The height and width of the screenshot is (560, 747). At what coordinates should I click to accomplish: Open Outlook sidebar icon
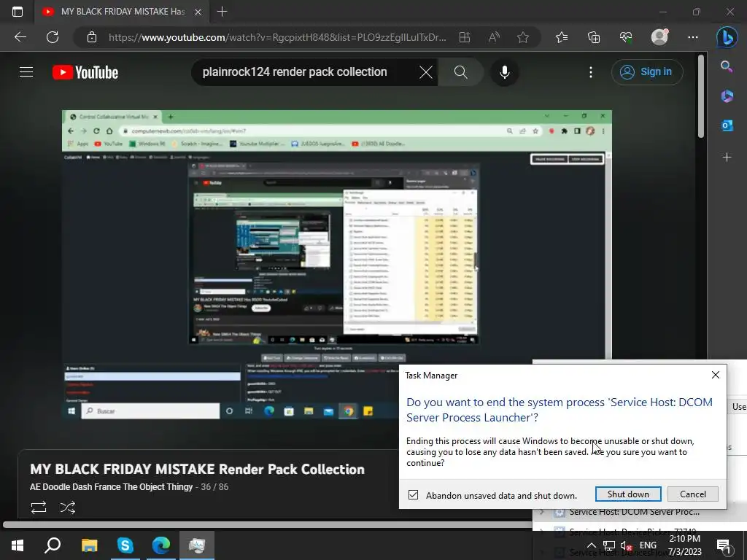[727, 125]
